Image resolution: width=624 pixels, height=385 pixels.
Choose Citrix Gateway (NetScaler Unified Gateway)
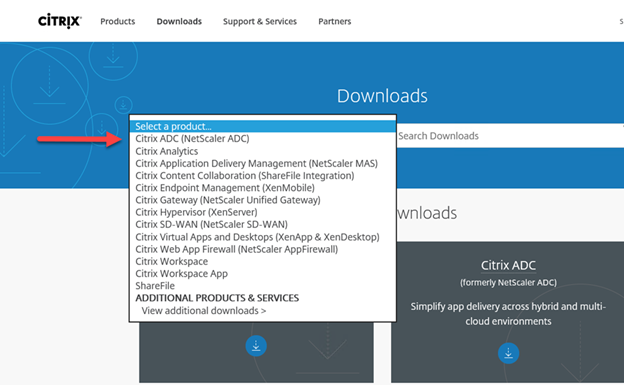263,200
